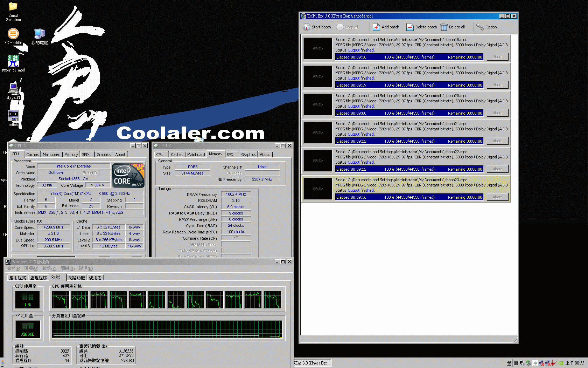The width and height of the screenshot is (588, 368).
Task: Click the Safely Remove Hardware tray icon
Action: pyautogui.click(x=529, y=363)
